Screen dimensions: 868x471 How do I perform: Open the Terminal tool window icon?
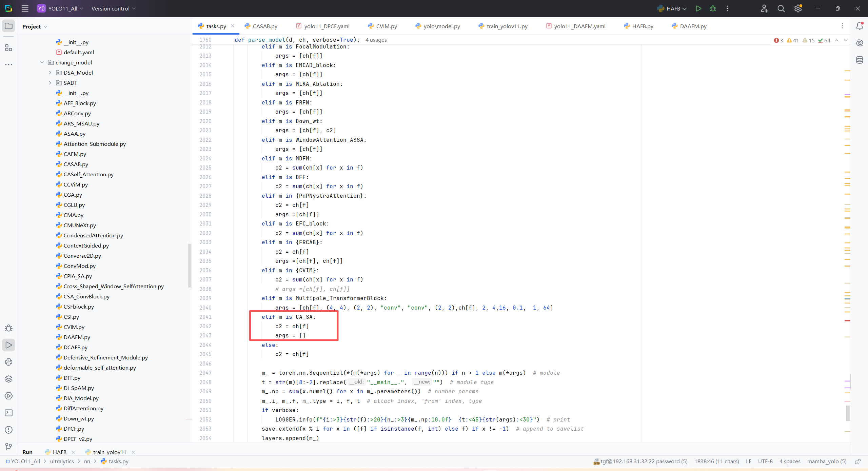[8, 413]
